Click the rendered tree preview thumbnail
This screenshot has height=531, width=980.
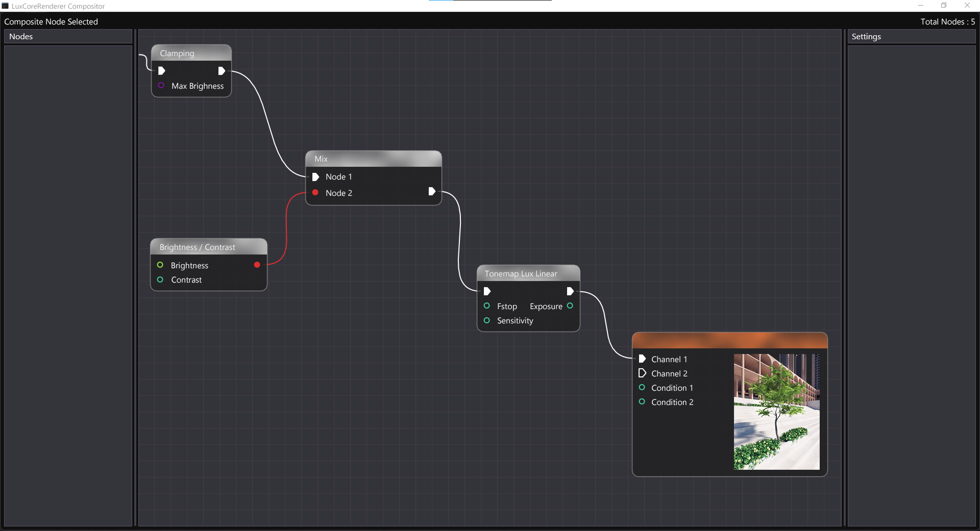click(x=776, y=412)
